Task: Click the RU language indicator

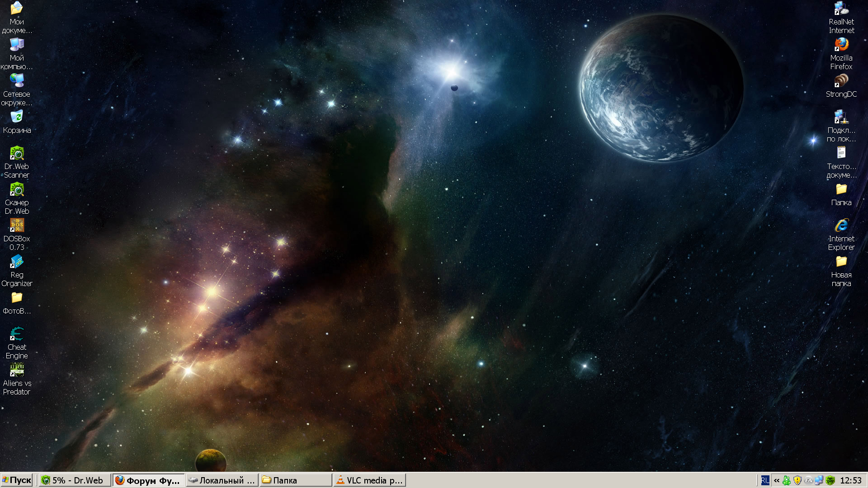Action: pyautogui.click(x=765, y=480)
